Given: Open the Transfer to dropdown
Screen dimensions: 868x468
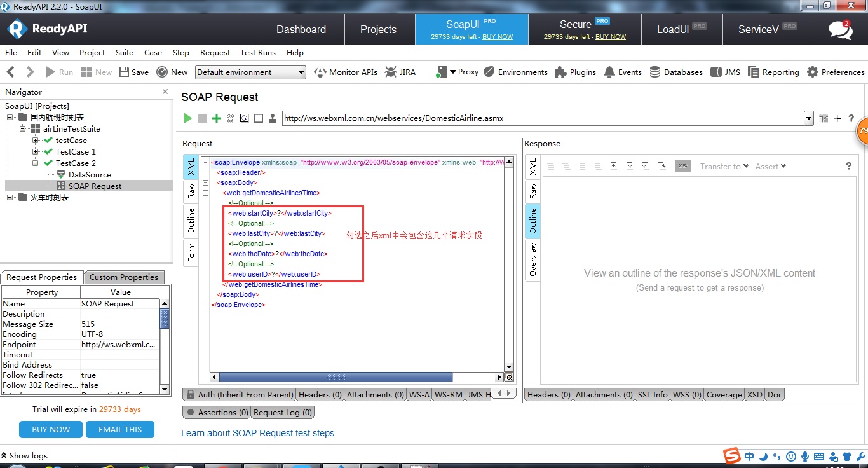Looking at the screenshot, I should [x=724, y=166].
